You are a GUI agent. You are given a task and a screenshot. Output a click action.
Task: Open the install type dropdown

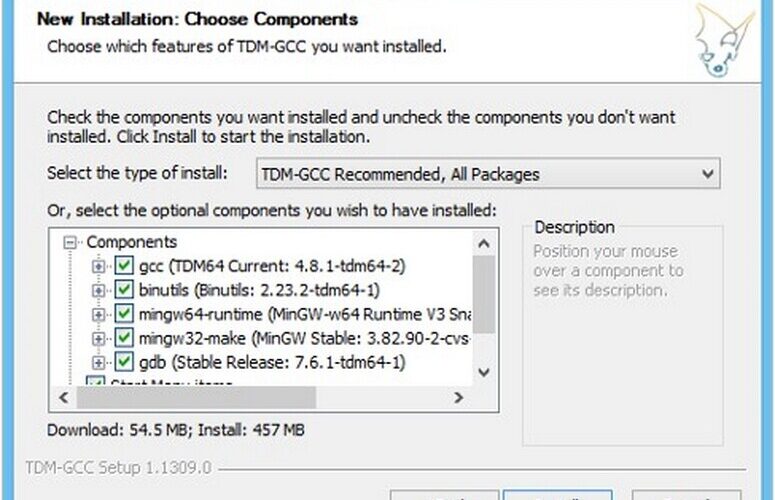[488, 173]
